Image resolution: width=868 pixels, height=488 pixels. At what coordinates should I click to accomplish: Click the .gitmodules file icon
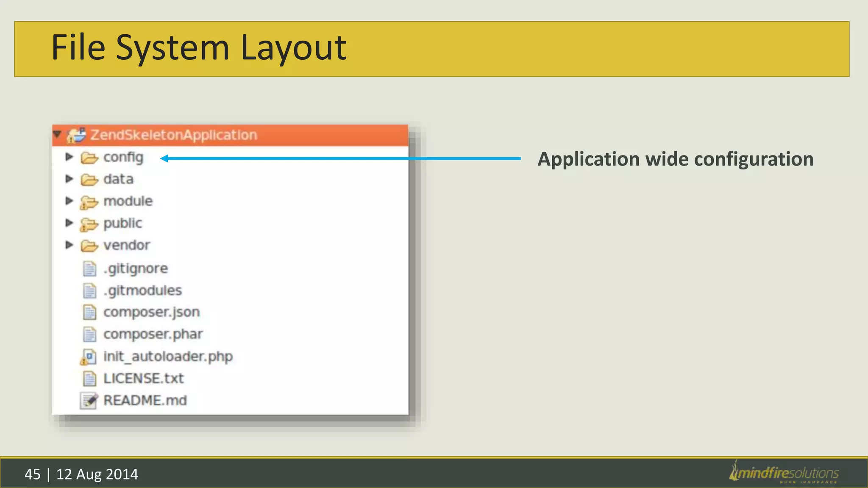pyautogui.click(x=89, y=291)
